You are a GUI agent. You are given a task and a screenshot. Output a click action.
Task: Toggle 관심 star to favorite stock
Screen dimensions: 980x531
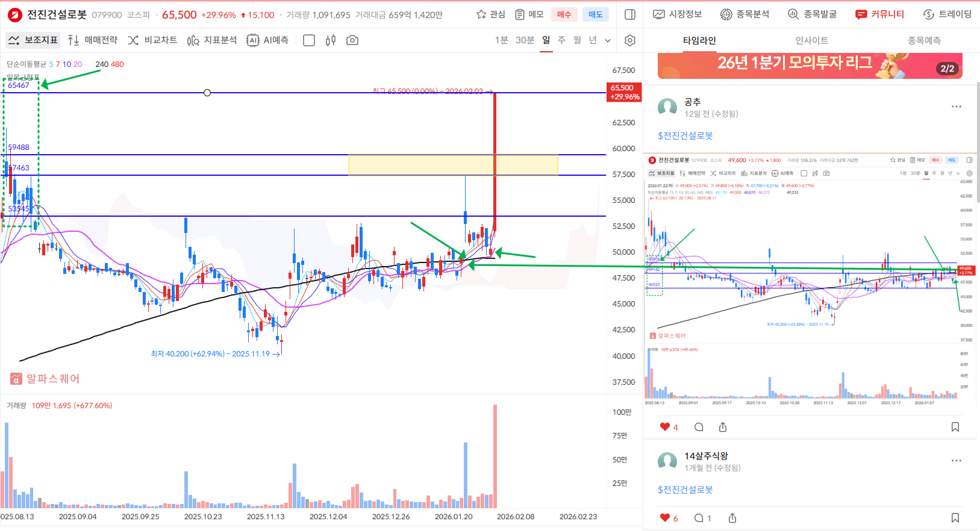490,14
